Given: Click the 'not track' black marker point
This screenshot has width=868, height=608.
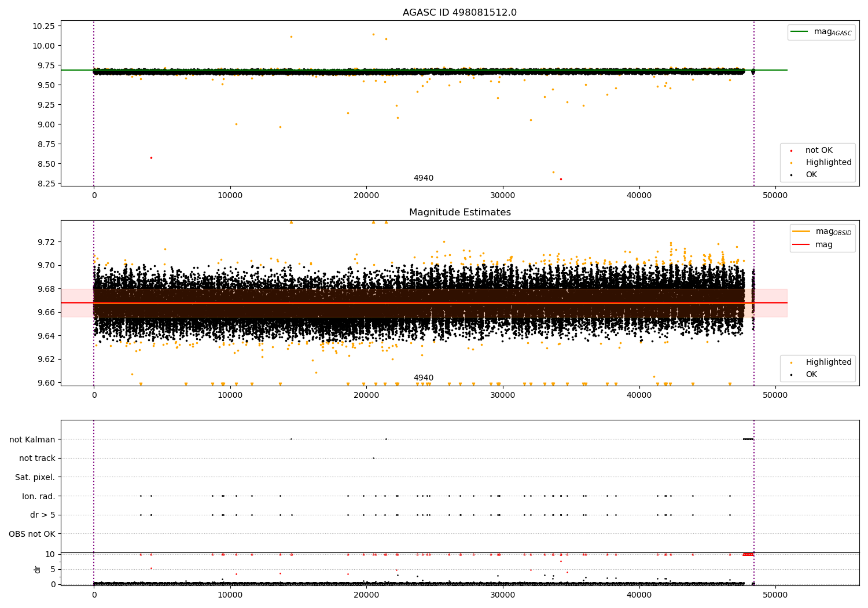Looking at the screenshot, I should point(373,458).
